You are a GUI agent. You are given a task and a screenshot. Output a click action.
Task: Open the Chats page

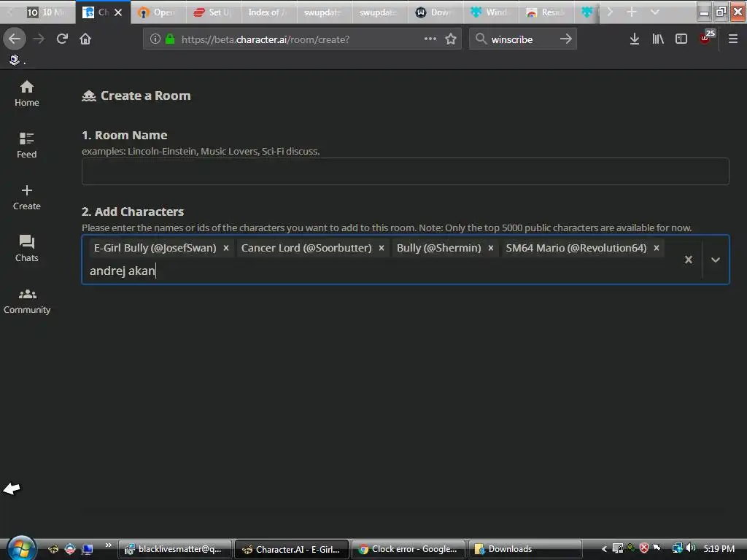coord(27,249)
